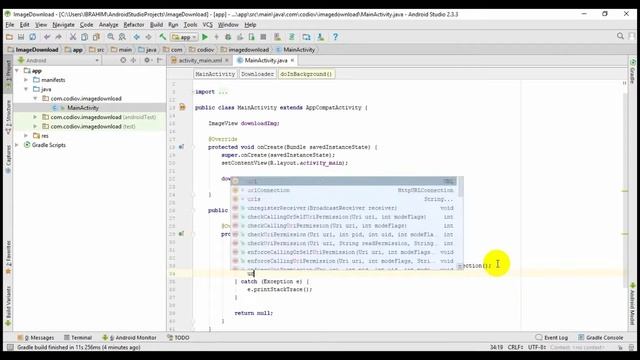Open Find with the magnifier icon

(111, 37)
